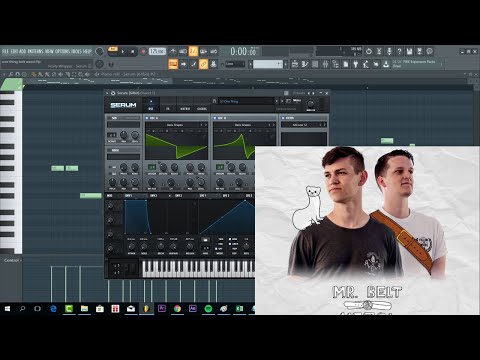
Task: Open the PATTERNS menu
Action: point(35,51)
